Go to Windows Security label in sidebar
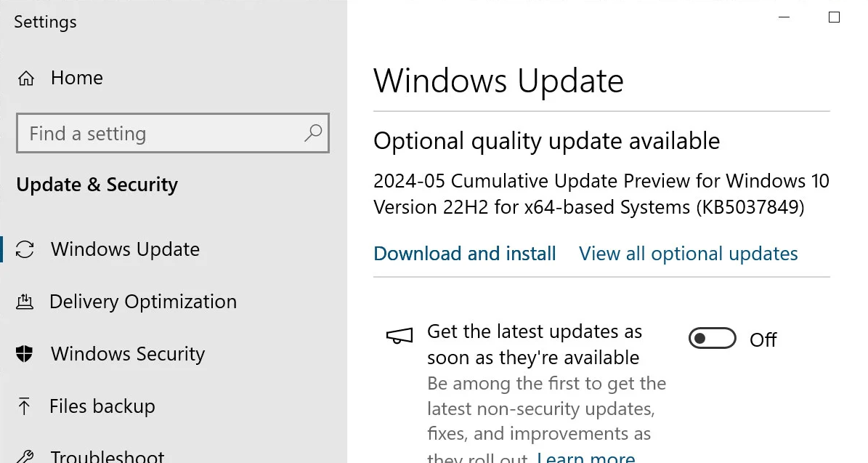The width and height of the screenshot is (868, 463). point(128,355)
